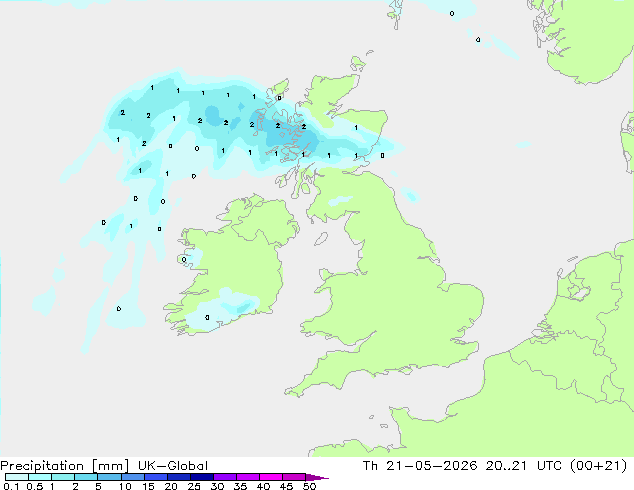The width and height of the screenshot is (634, 490).
Task: Click the "45" legend scale label
Action: pos(286,486)
